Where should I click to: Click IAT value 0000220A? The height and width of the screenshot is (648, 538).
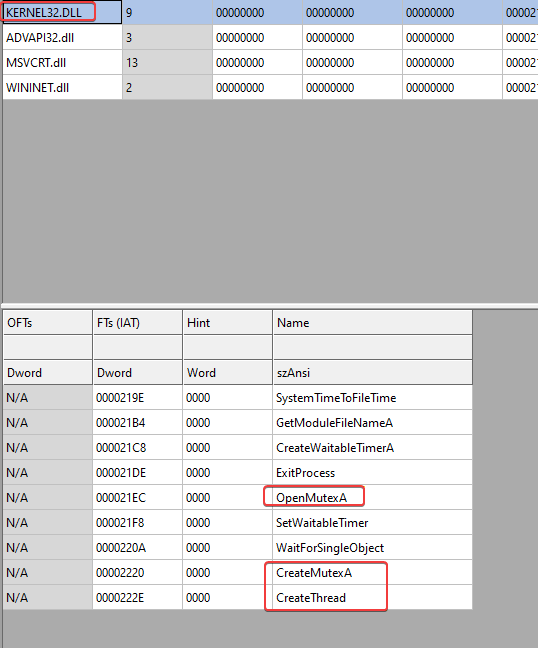[x=138, y=548]
